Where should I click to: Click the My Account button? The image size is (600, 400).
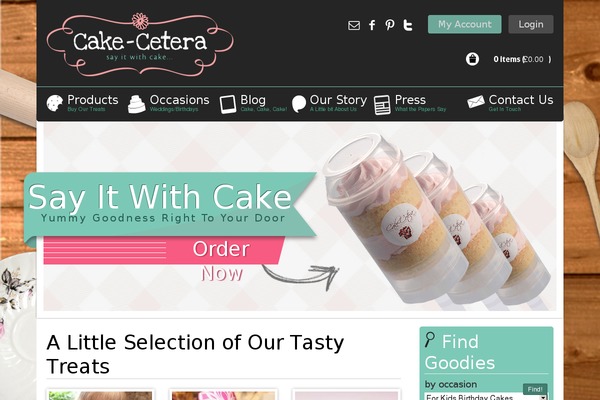pyautogui.click(x=465, y=24)
